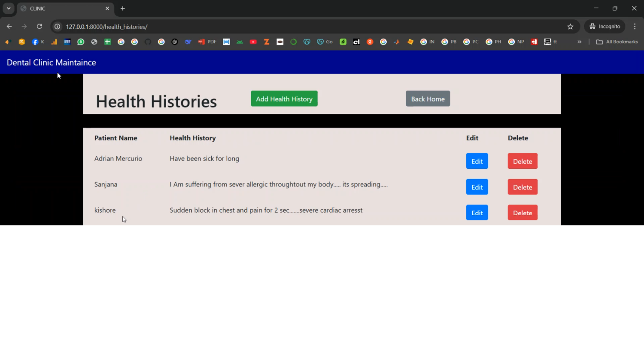Click the Add Health History button
Image resolution: width=644 pixels, height=341 pixels.
coord(284,99)
